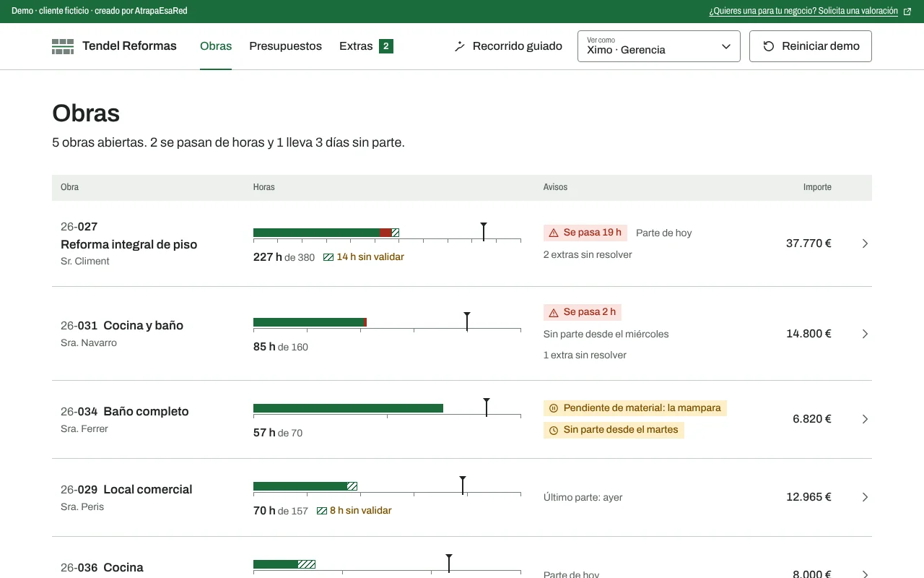Click the '2 extras sin resolver' notice

point(588,254)
